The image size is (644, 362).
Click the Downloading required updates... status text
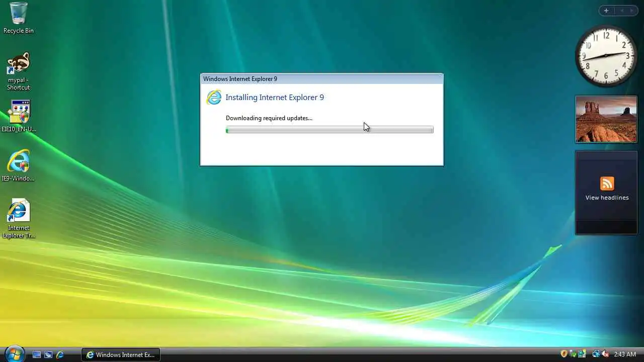[x=269, y=118]
